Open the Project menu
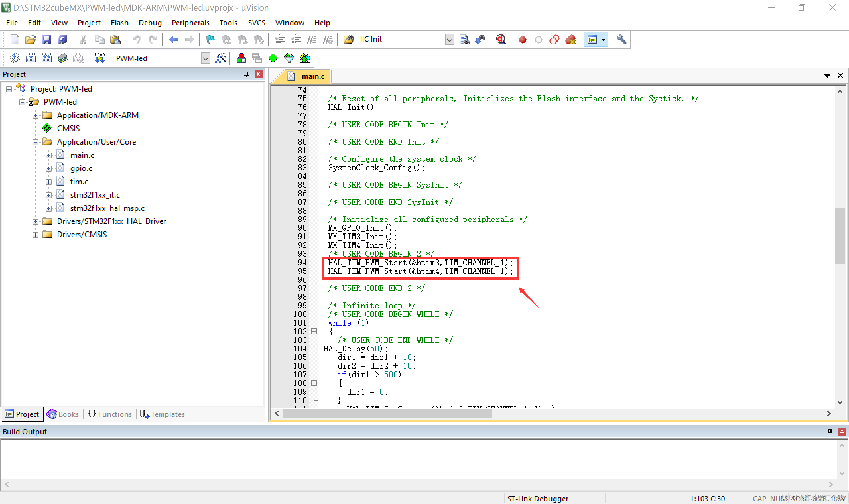849x504 pixels. [x=89, y=23]
